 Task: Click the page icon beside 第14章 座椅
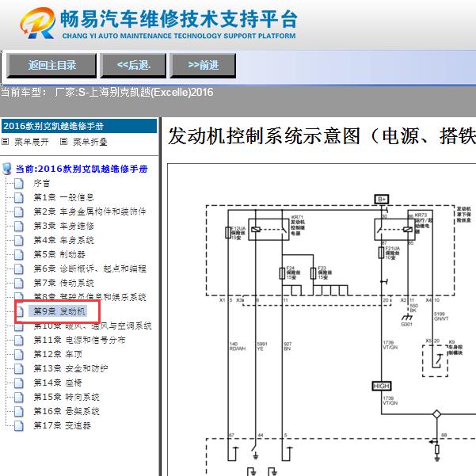18,383
